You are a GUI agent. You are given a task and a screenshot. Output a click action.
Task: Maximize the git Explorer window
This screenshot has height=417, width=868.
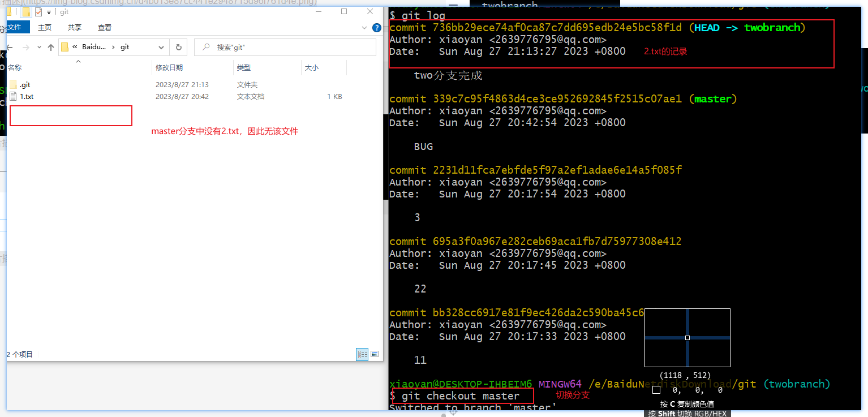click(344, 12)
